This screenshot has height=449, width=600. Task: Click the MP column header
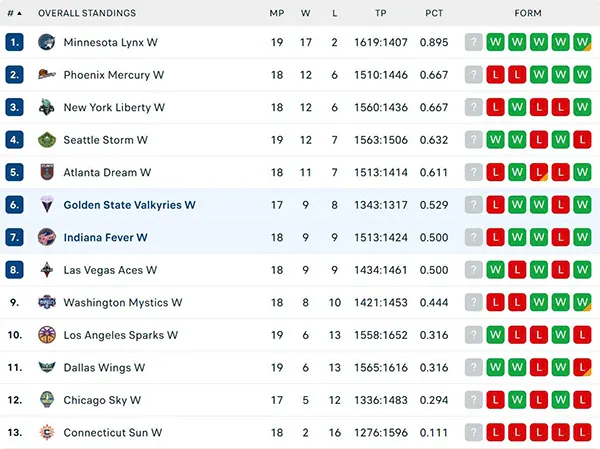click(x=277, y=13)
